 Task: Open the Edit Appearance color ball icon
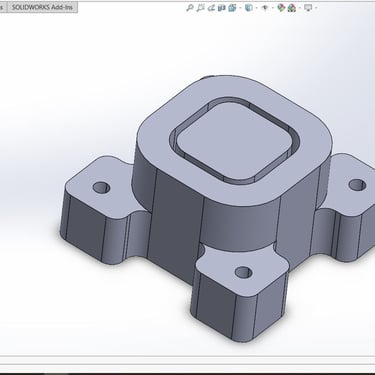click(281, 8)
